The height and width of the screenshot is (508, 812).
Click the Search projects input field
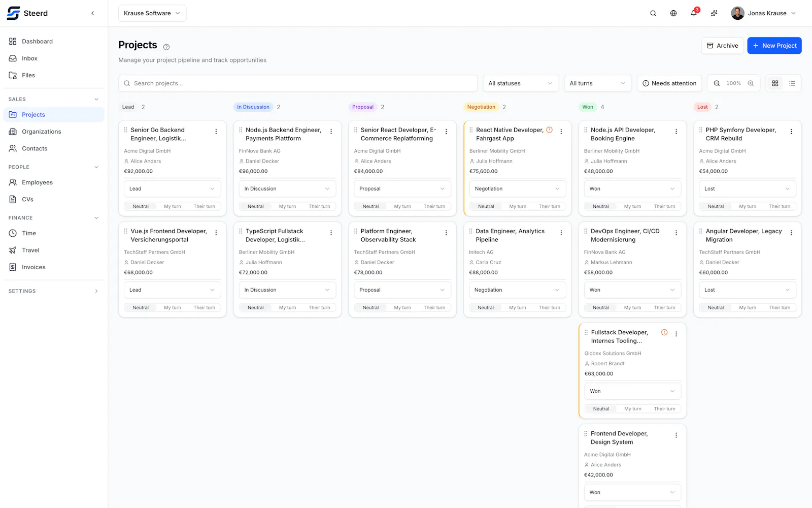[298, 83]
